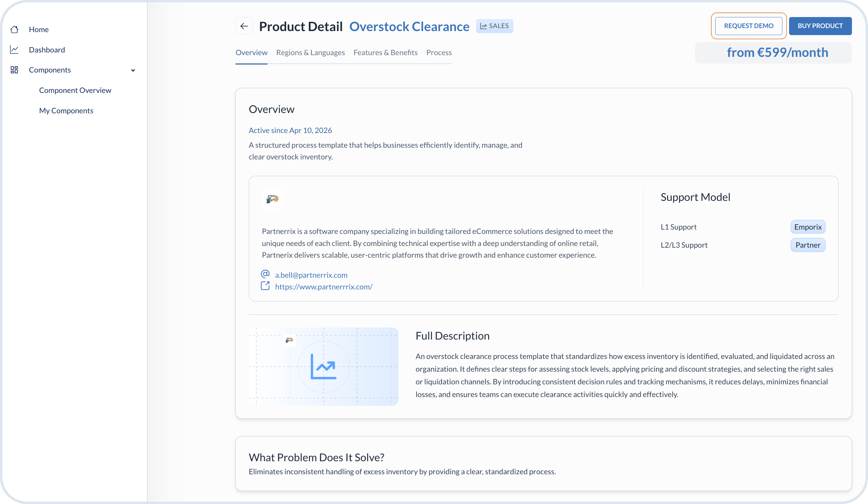868x504 pixels.
Task: Click the Partnerrix logo in the partner card
Action: (273, 199)
